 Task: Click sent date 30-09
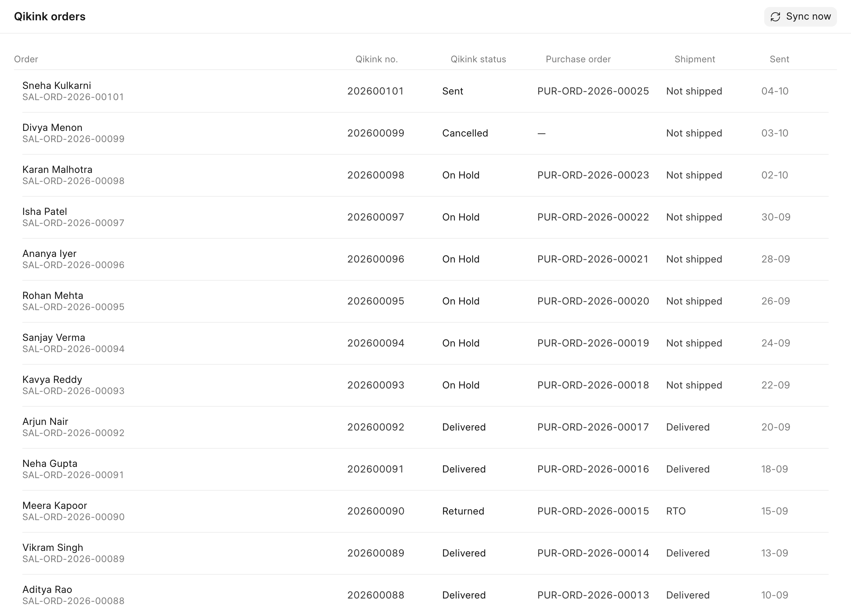(775, 217)
